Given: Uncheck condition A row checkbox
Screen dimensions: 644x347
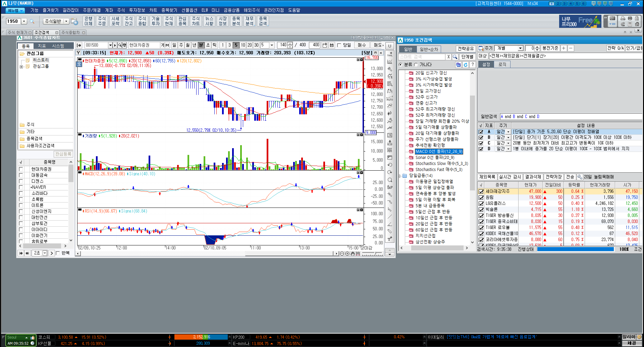Looking at the screenshot, I should point(481,132).
